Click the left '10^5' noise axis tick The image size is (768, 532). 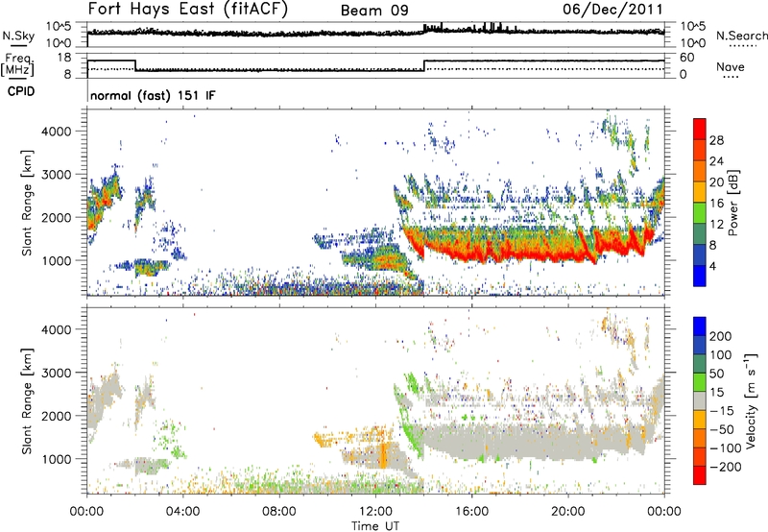tap(59, 26)
